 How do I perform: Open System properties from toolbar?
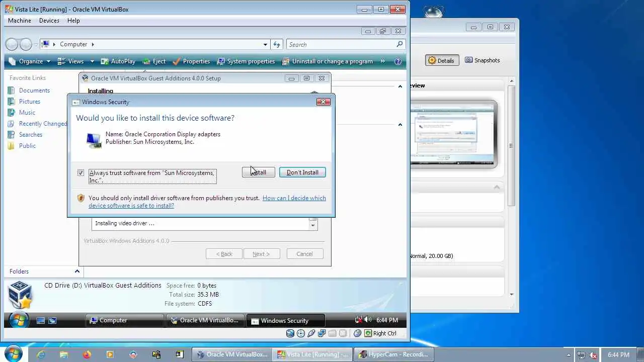click(246, 61)
